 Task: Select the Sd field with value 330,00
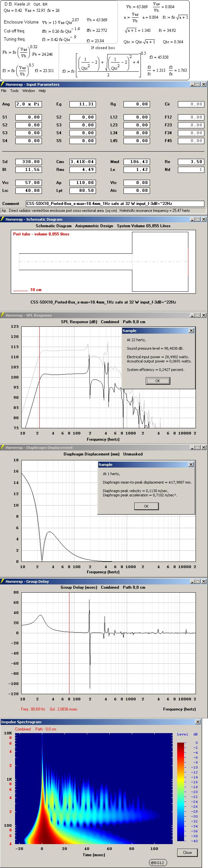point(28,162)
